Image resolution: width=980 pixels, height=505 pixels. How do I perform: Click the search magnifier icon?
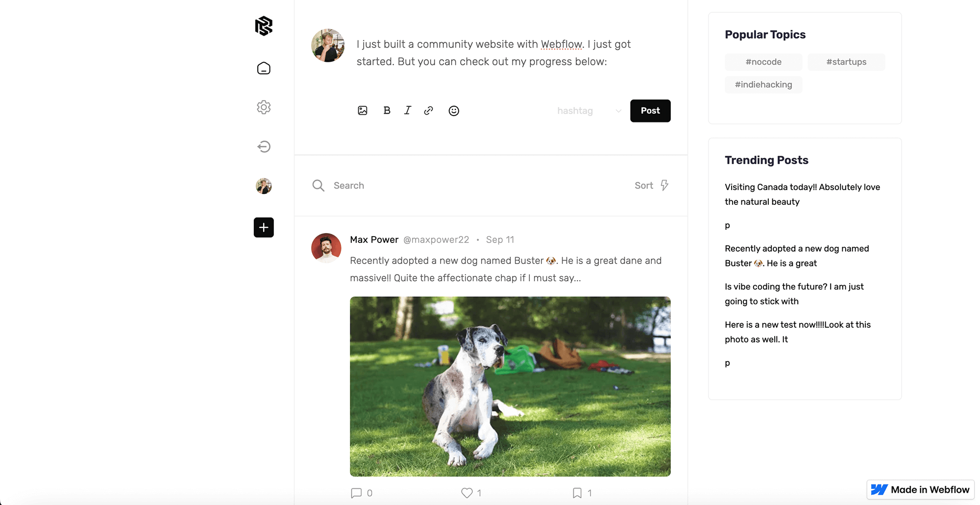tap(318, 186)
